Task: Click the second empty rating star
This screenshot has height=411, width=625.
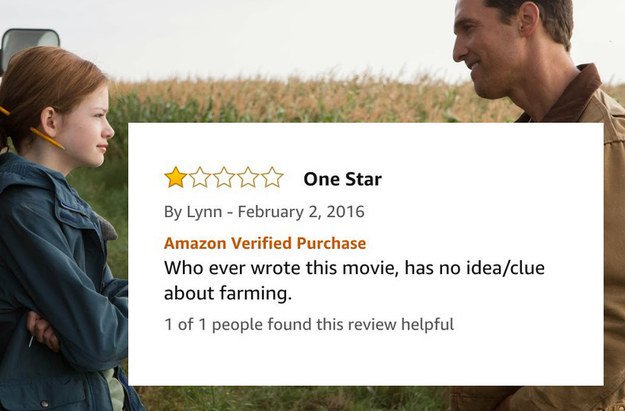Action: click(200, 177)
